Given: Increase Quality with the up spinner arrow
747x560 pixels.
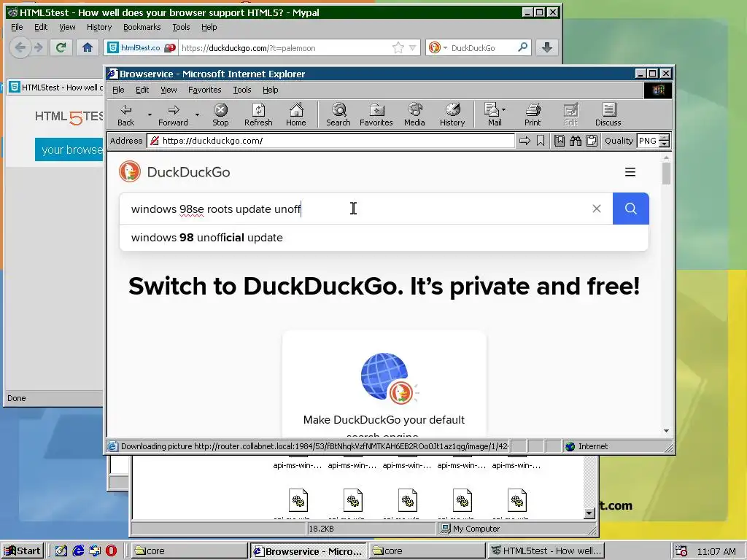Looking at the screenshot, I should [665, 138].
